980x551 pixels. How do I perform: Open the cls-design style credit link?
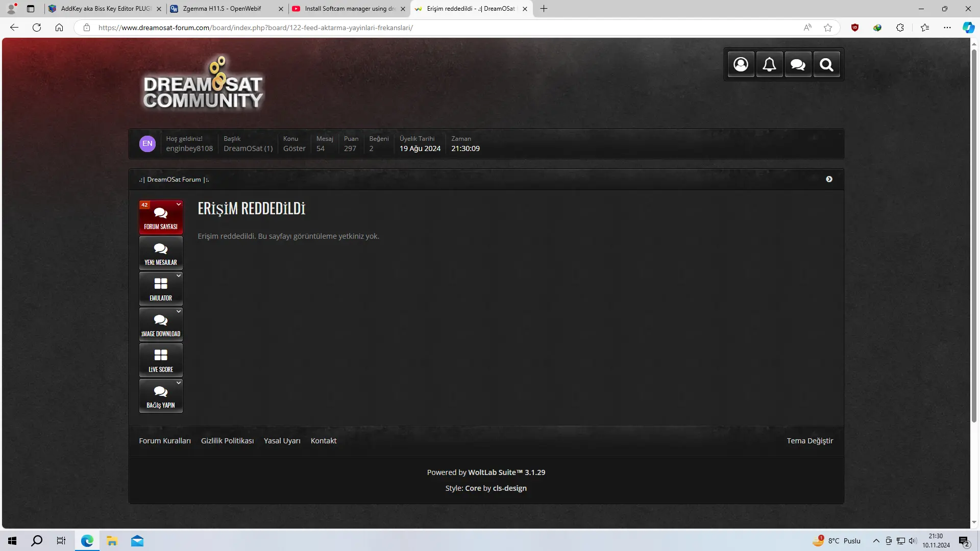510,488
